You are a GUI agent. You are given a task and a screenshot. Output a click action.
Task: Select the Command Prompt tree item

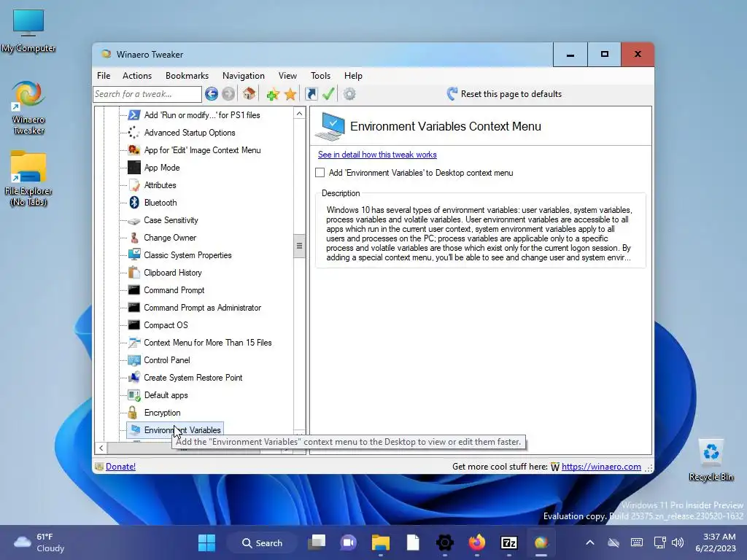pyautogui.click(x=174, y=290)
